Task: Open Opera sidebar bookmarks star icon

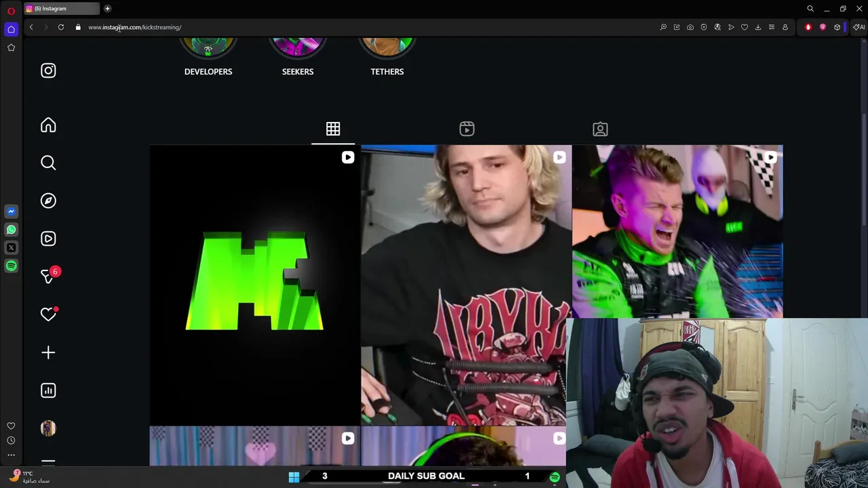Action: click(11, 47)
